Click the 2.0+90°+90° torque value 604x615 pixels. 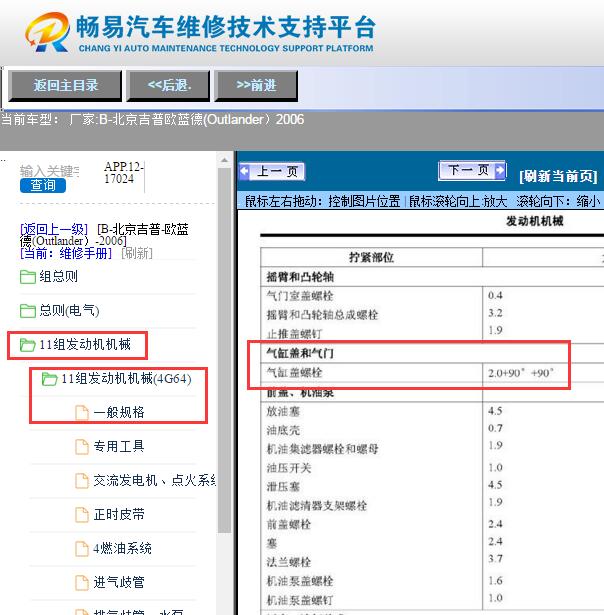point(521,373)
